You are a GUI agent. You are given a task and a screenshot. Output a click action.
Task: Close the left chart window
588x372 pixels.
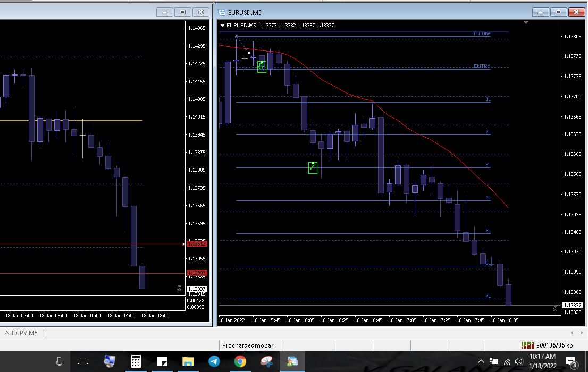pos(200,12)
